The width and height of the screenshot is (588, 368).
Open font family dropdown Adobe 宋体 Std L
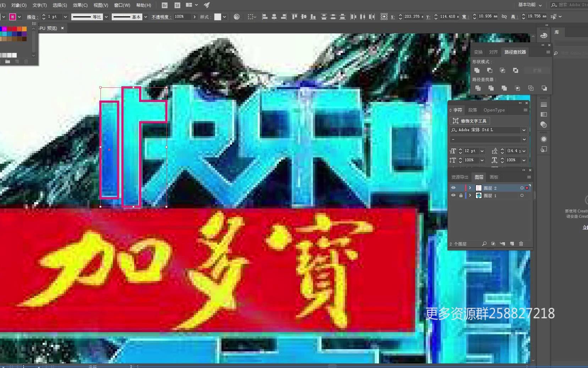click(x=524, y=130)
